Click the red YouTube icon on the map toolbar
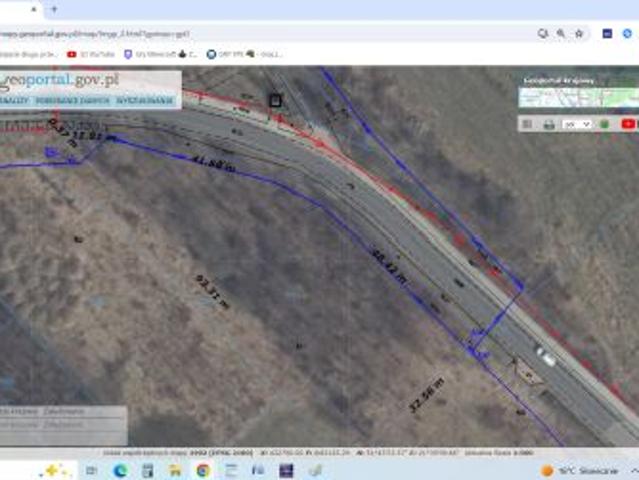 coord(628,124)
